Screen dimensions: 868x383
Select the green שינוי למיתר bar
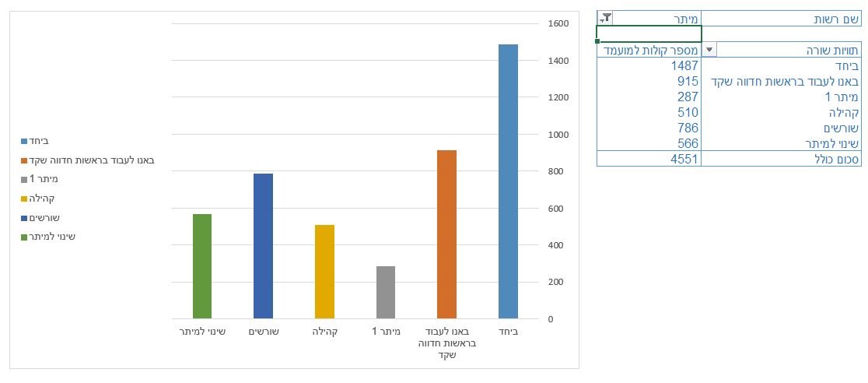pos(202,266)
